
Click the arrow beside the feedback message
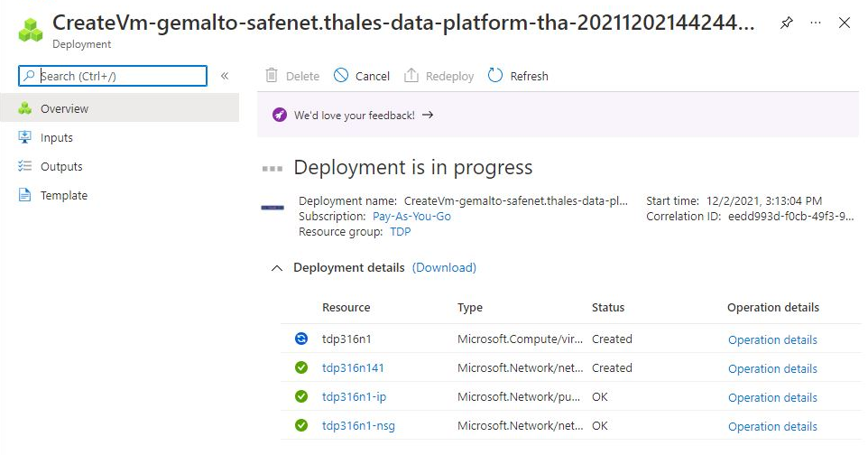(x=428, y=115)
